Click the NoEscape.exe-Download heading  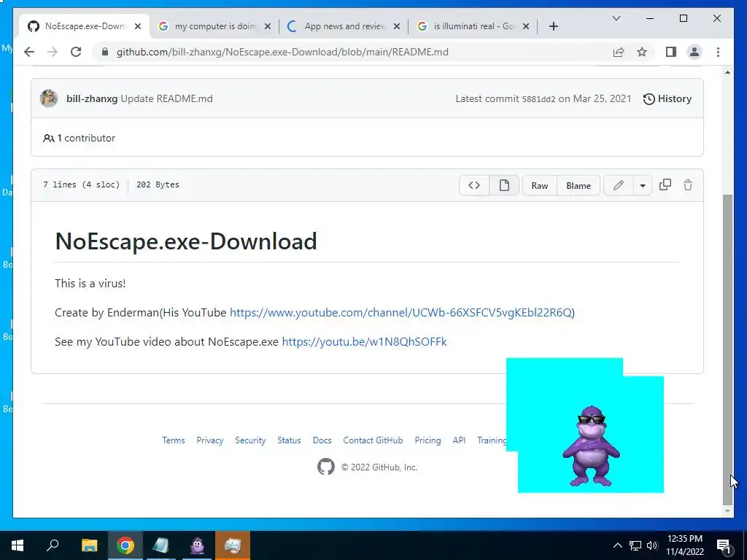pyautogui.click(x=186, y=241)
